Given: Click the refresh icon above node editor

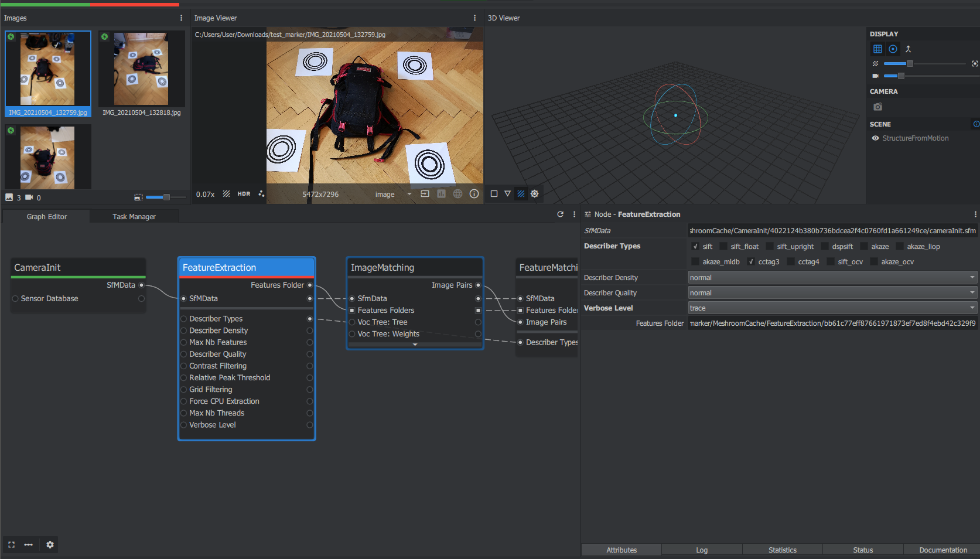Looking at the screenshot, I should click(x=560, y=214).
